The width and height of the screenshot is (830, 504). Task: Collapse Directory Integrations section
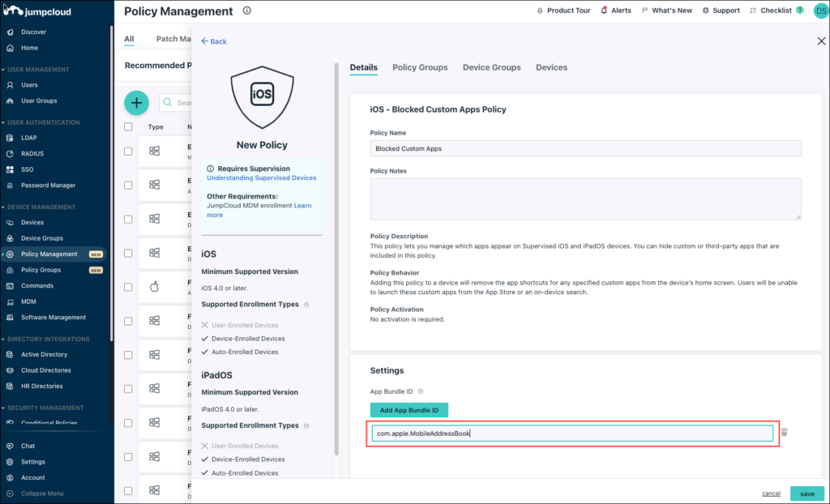coord(45,340)
